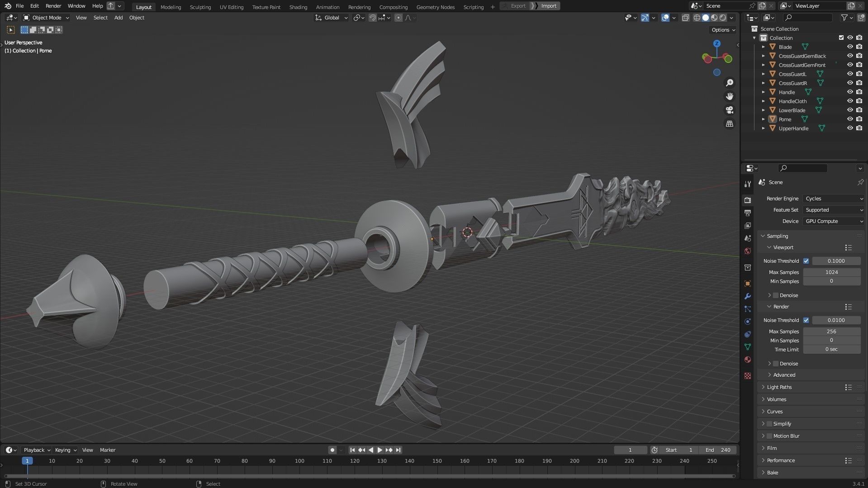Image resolution: width=868 pixels, height=488 pixels.
Task: Open the Tool properties tab icon
Action: [x=748, y=184]
